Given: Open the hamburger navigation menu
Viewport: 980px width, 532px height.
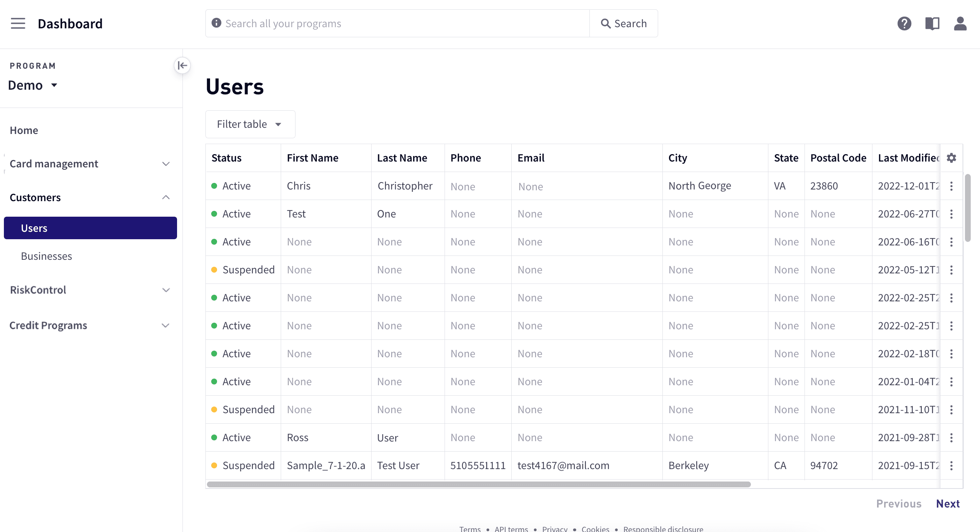Looking at the screenshot, I should tap(18, 24).
